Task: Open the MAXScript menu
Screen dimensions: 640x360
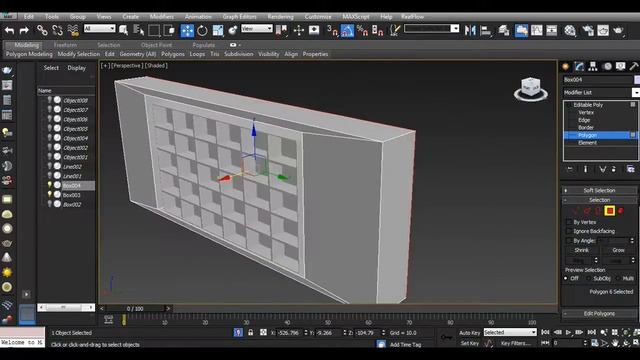Action: (356, 17)
